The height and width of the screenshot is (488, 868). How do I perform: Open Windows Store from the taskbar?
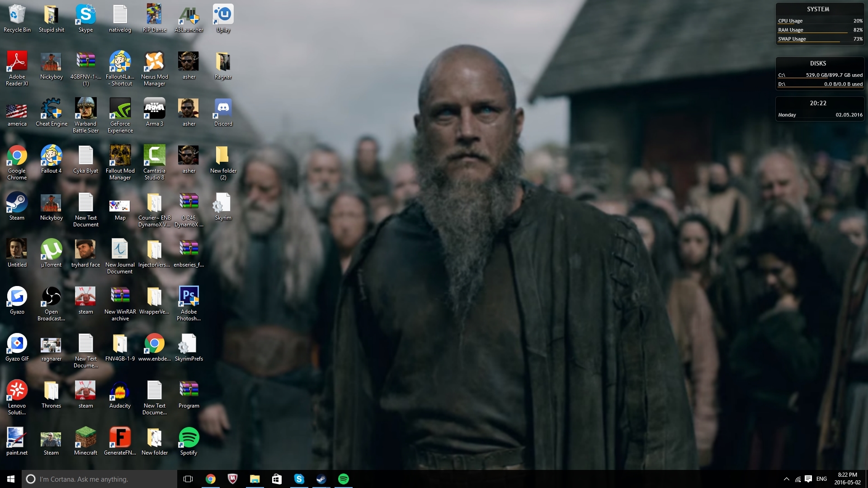pos(277,479)
